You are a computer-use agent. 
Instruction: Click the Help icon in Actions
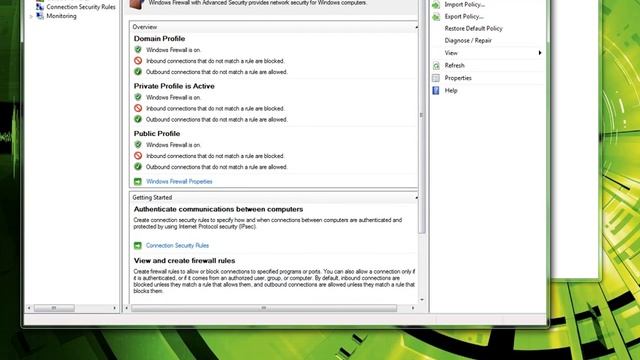point(436,91)
